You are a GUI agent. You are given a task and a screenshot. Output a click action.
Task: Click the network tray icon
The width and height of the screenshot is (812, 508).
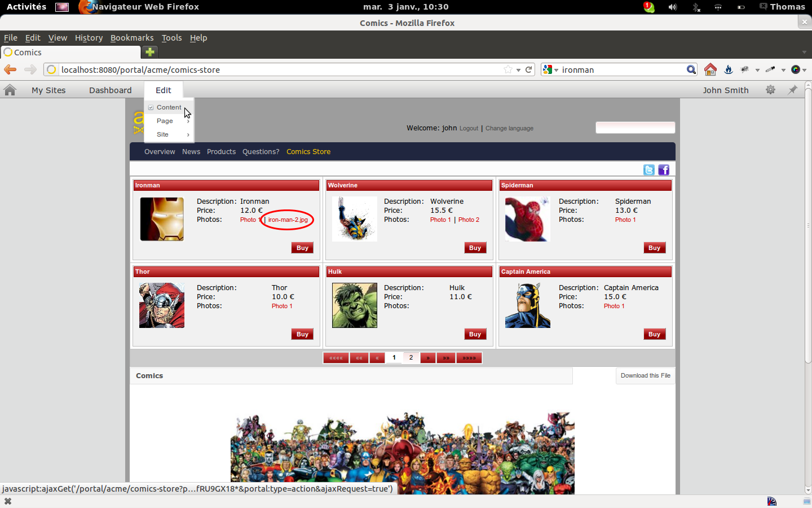point(718,7)
